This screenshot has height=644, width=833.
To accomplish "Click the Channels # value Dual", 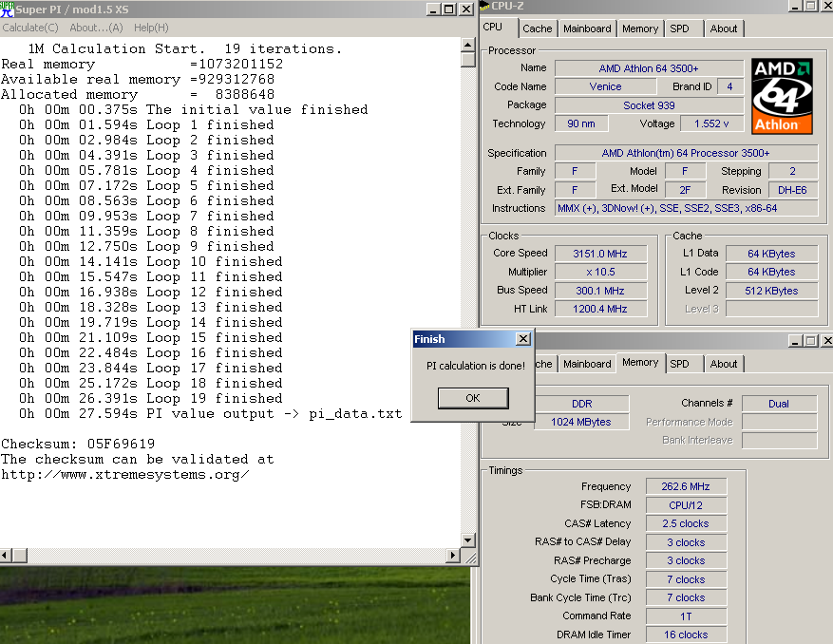I will [779, 404].
